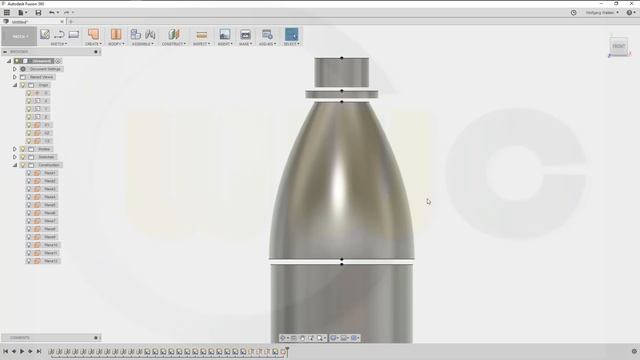
Task: Toggle visibility lightbulb of Origin folder
Action: point(23,85)
